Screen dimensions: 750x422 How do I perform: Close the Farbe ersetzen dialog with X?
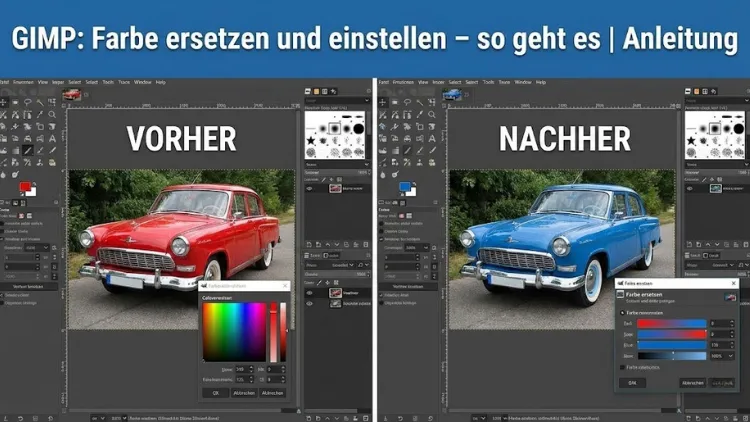[733, 283]
